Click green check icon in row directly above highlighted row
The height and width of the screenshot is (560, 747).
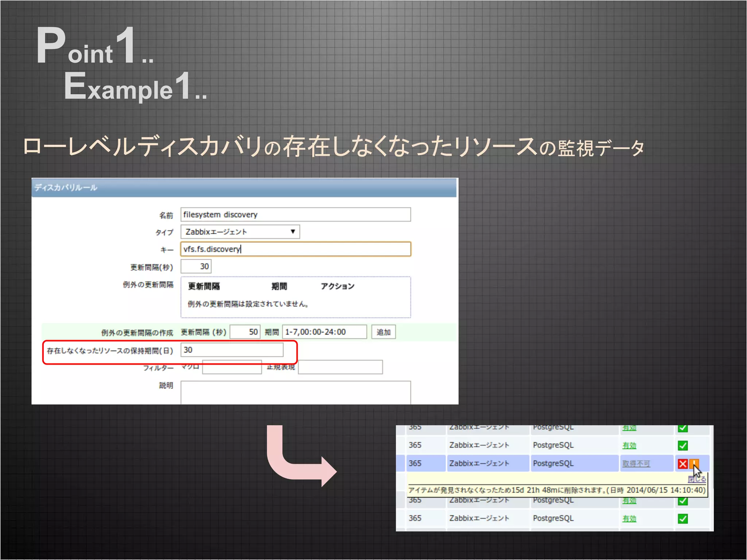(x=682, y=446)
